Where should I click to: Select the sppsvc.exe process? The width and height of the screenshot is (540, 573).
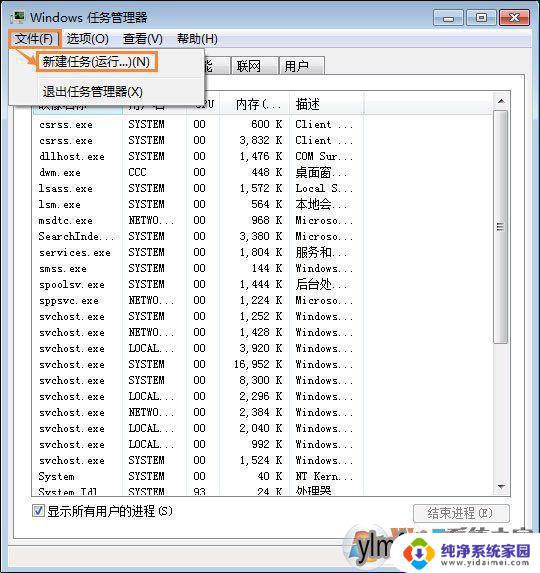pos(197,300)
